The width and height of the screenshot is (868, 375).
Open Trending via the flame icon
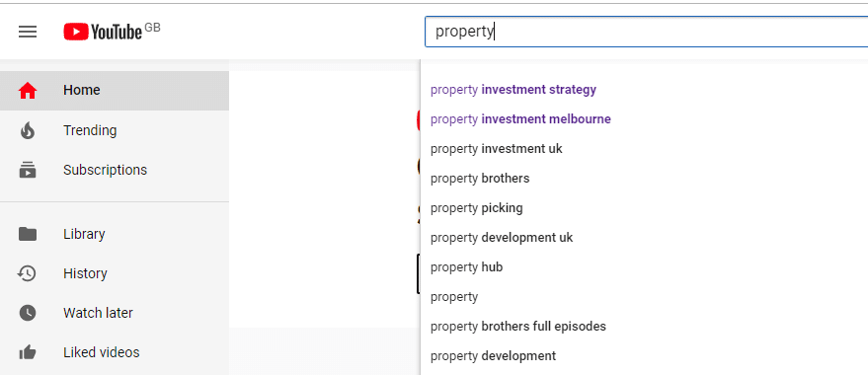28,130
